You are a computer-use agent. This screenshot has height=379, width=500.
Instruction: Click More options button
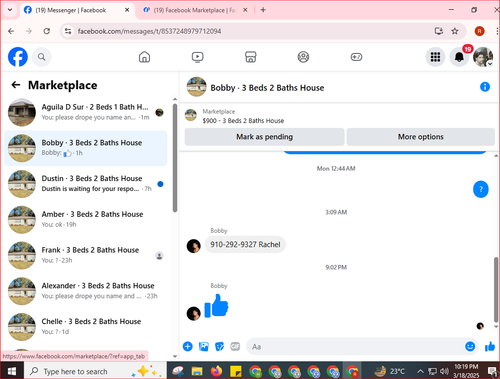[421, 137]
